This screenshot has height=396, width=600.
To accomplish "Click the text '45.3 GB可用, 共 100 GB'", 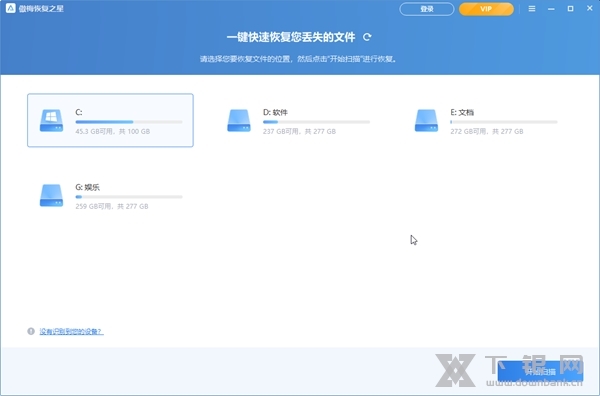I will [112, 131].
